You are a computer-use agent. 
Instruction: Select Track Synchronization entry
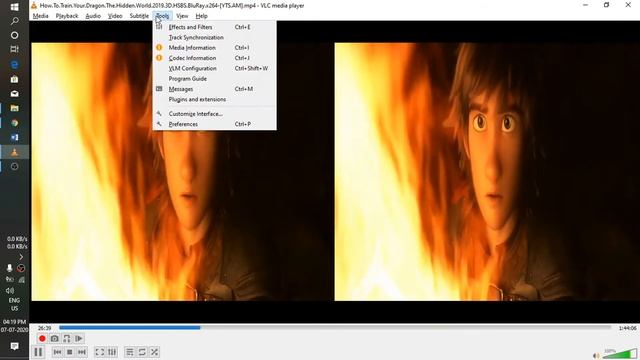pyautogui.click(x=214, y=37)
